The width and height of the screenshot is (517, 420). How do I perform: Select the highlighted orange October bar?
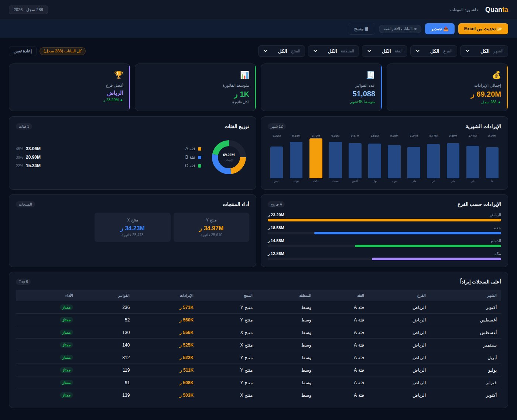[316, 158]
